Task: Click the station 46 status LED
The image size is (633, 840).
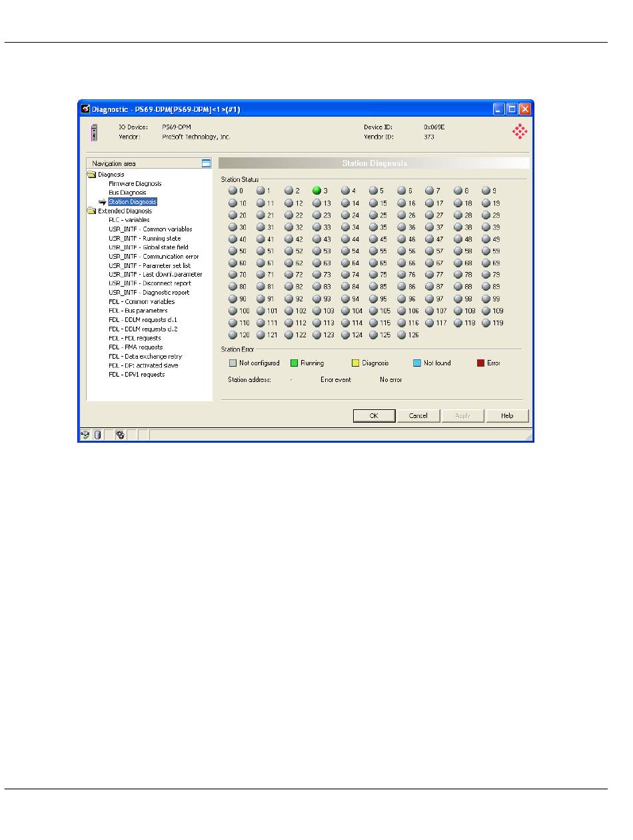Action: tap(402, 239)
